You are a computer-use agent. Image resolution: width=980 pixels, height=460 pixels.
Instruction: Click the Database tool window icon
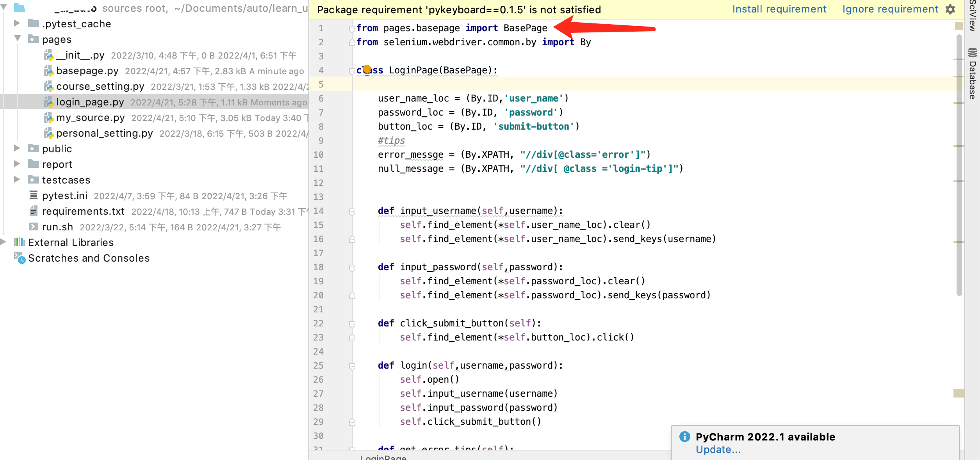click(972, 52)
